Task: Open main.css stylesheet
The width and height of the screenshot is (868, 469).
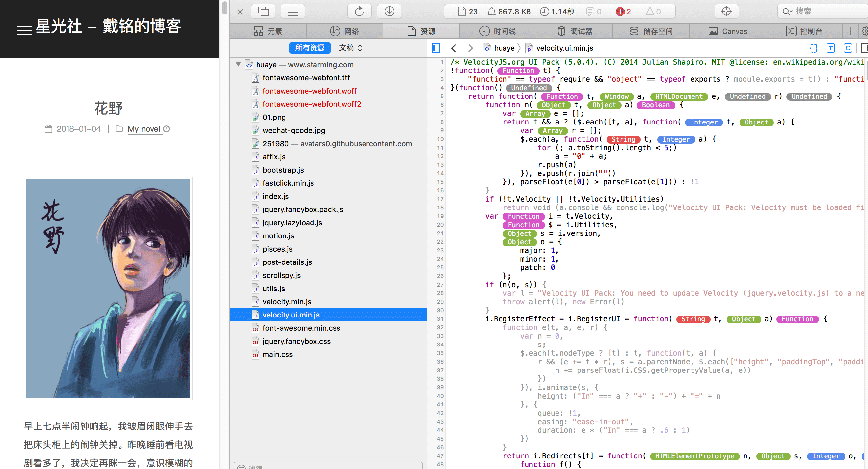Action: point(329,354)
